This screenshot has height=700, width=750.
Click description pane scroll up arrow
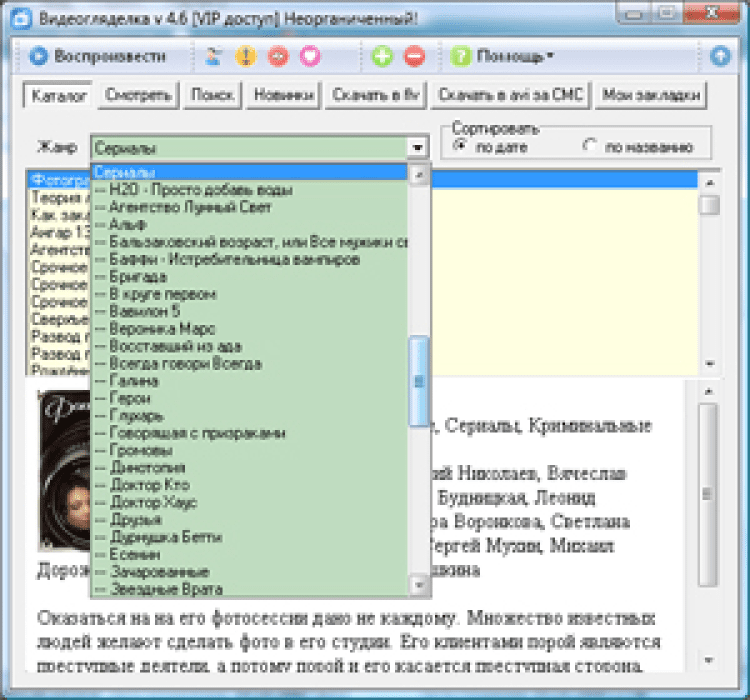(x=708, y=391)
